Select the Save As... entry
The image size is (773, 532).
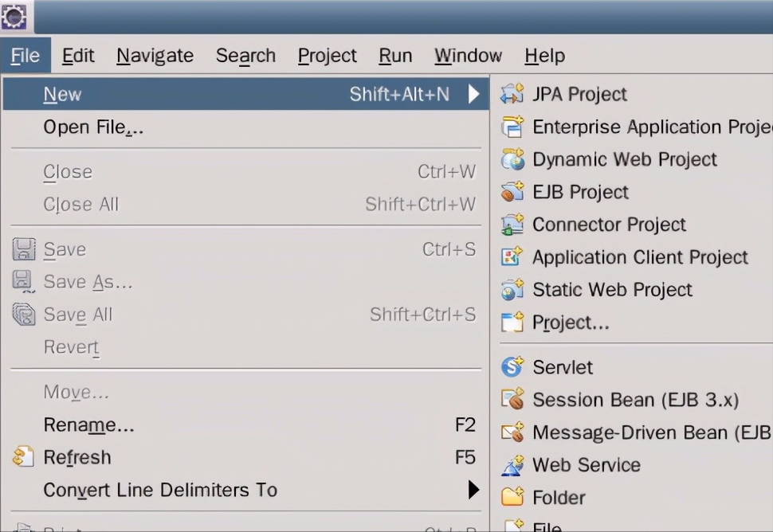(x=245, y=282)
